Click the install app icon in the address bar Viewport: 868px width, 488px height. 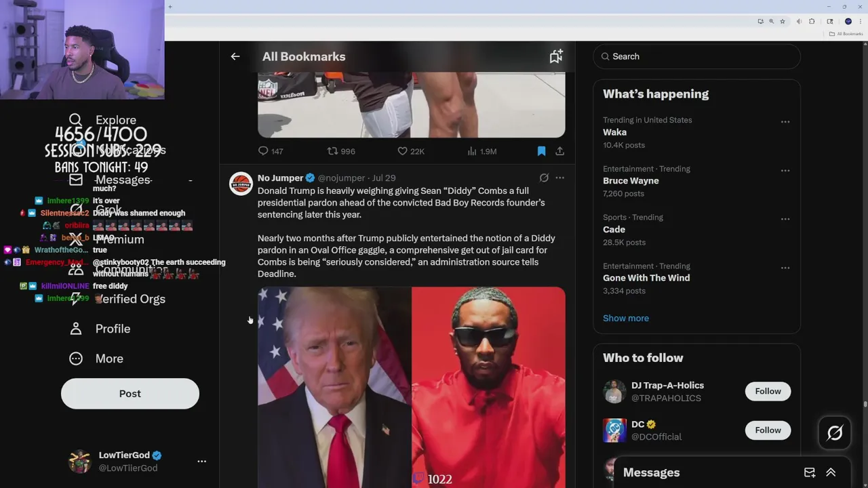(760, 22)
